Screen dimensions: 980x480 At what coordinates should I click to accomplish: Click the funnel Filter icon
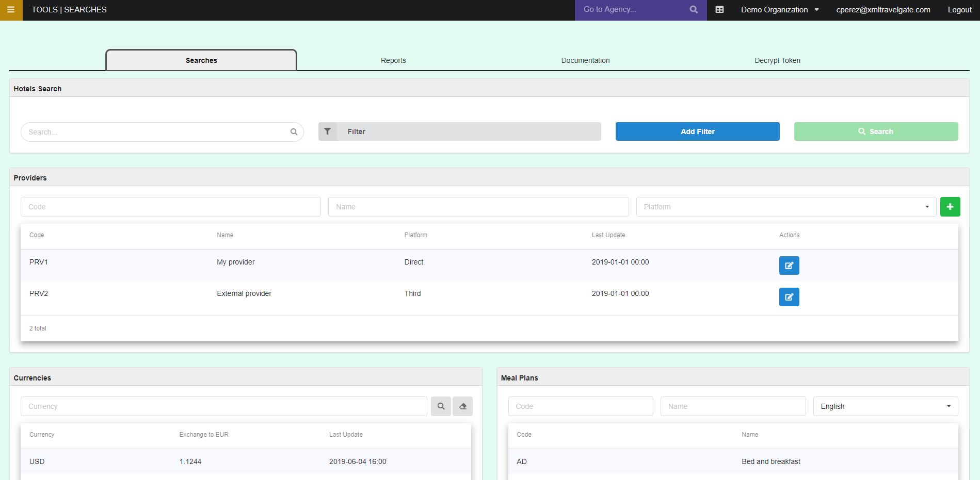pos(327,131)
